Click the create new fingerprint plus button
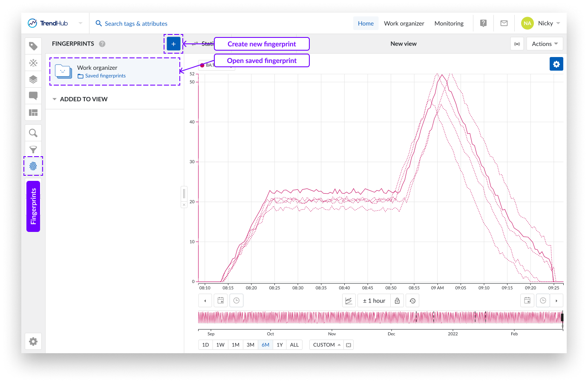The image size is (588, 383). (173, 44)
